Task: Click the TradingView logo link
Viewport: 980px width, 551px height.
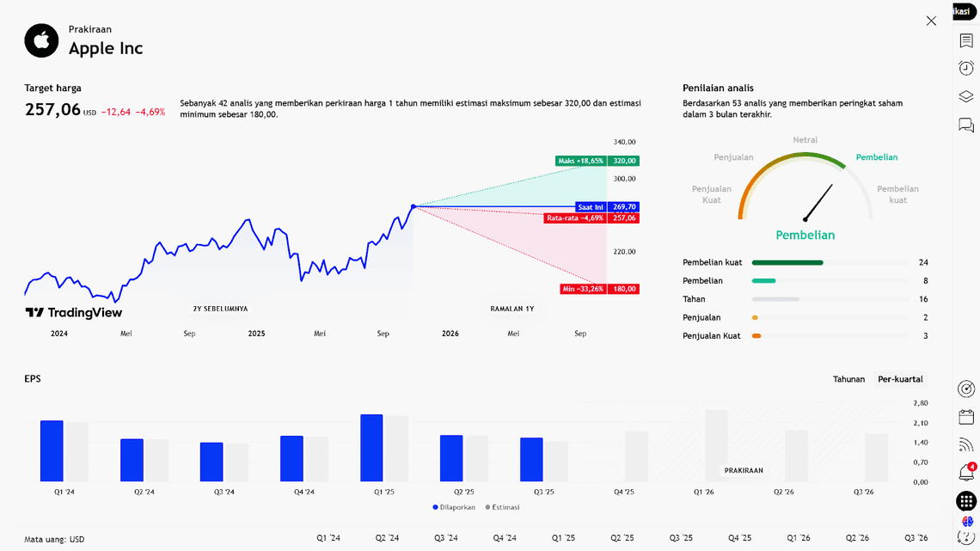Action: point(73,313)
